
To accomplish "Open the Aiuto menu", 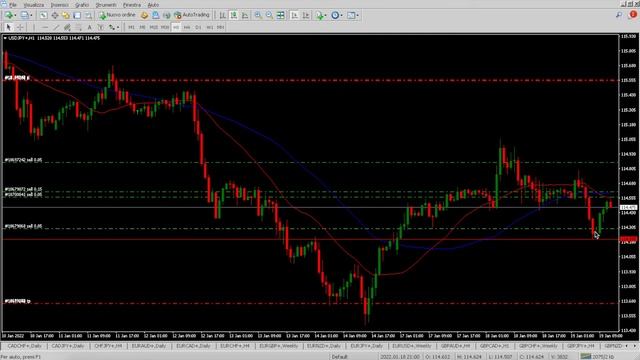I will 153,5.
